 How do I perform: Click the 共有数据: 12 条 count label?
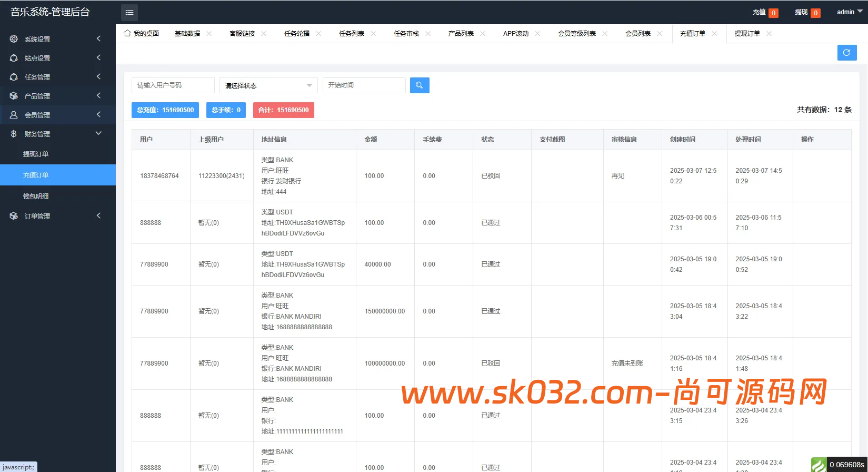(824, 110)
